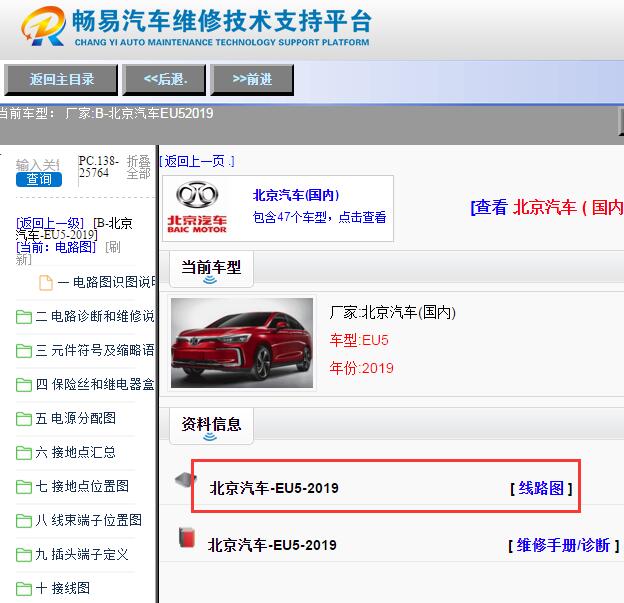The height and width of the screenshot is (603, 624).
Task: Click folder icon for 四 保险丝和继电器盒
Action: (24, 385)
